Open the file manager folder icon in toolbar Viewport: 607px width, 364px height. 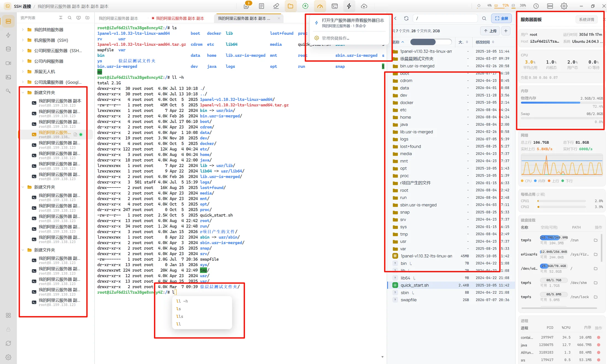[x=290, y=6]
